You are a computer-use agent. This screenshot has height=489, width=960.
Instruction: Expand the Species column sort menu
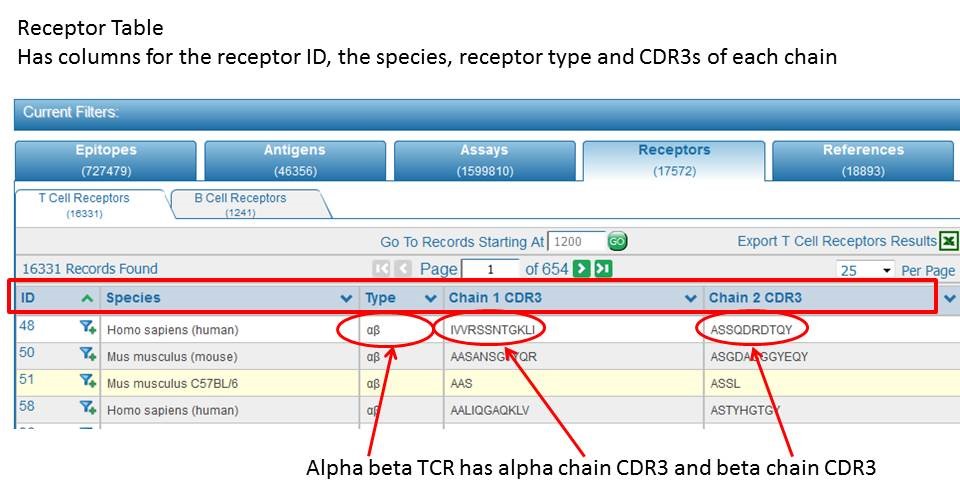pyautogui.click(x=346, y=298)
